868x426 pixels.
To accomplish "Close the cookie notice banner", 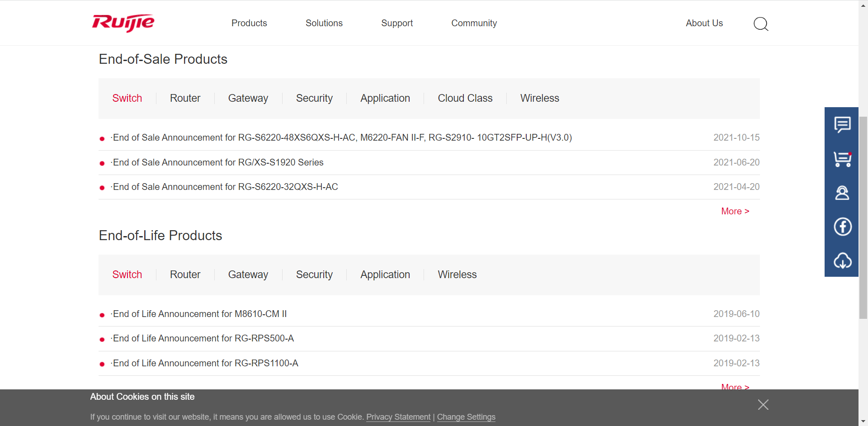I will pyautogui.click(x=763, y=405).
